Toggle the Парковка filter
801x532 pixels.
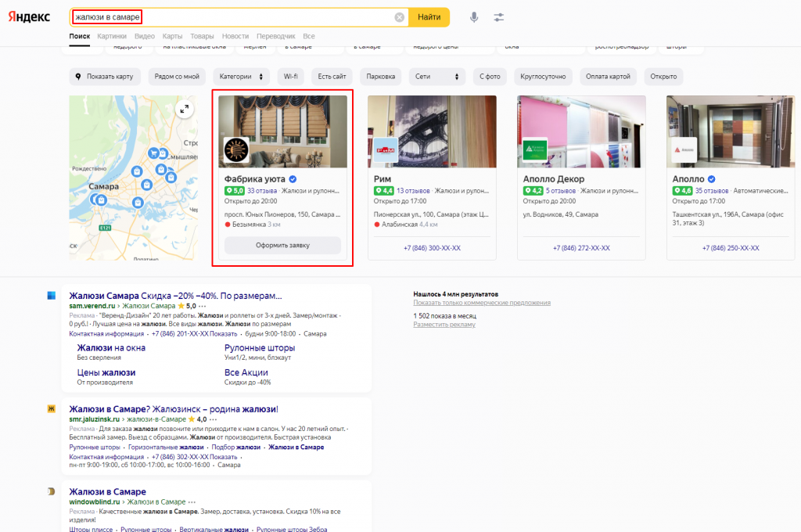click(381, 77)
